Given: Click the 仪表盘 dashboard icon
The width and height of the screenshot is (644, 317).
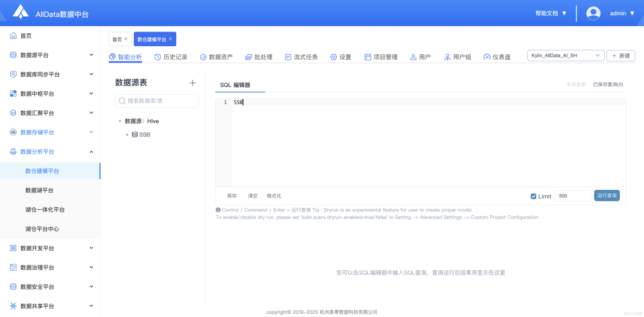Looking at the screenshot, I should pos(487,56).
